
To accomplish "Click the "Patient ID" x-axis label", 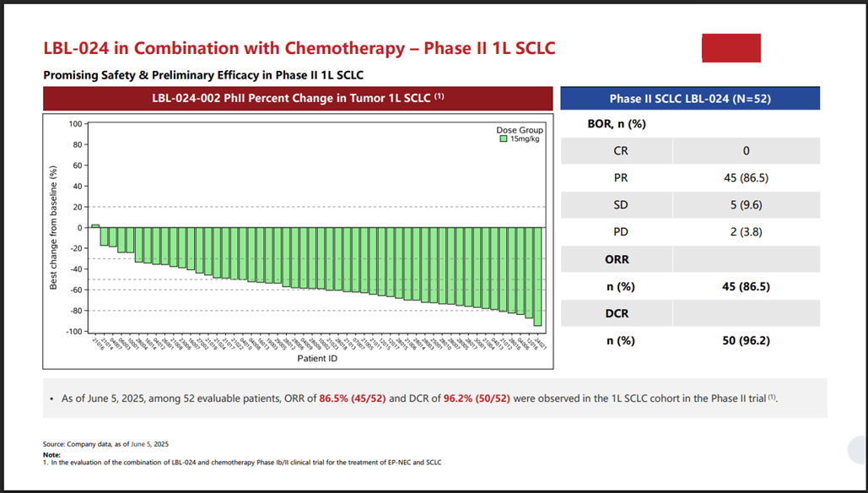I will 317,359.
